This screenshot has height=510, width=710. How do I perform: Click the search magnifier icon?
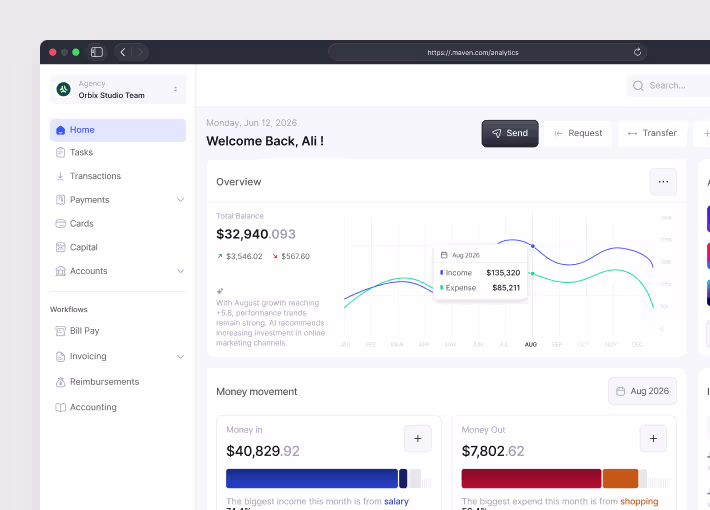click(638, 86)
